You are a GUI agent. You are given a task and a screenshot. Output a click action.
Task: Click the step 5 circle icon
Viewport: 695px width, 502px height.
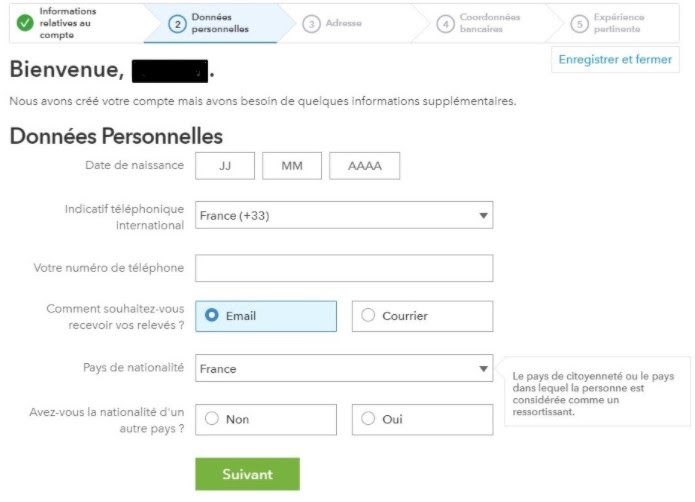pos(578,23)
